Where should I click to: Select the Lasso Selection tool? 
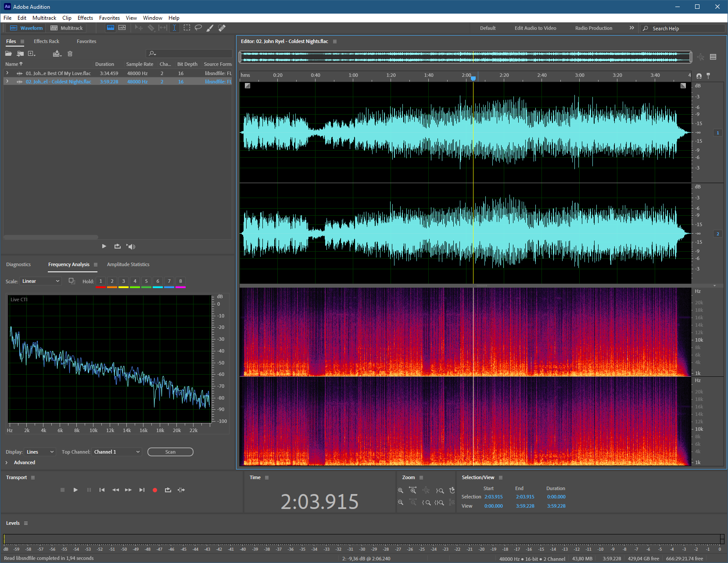pyautogui.click(x=198, y=28)
